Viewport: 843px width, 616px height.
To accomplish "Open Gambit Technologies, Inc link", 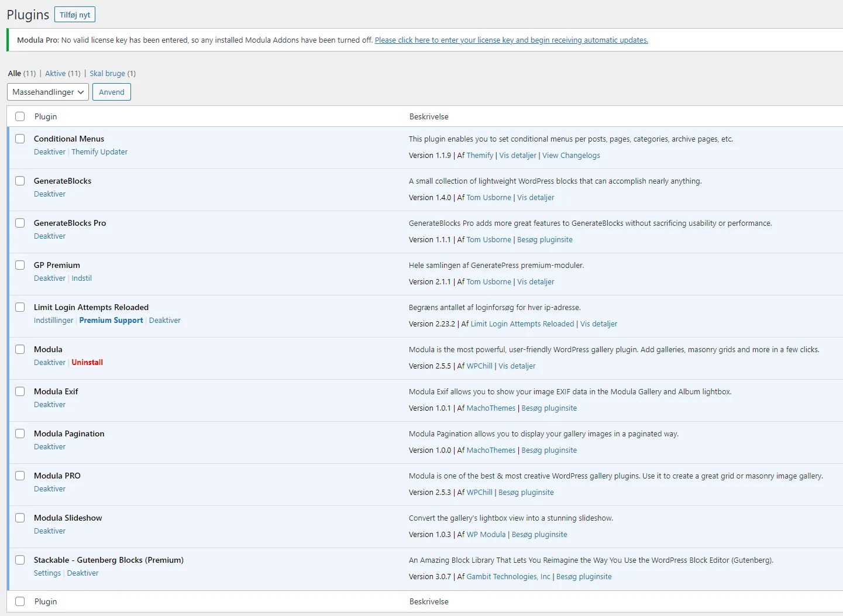I will click(x=508, y=576).
